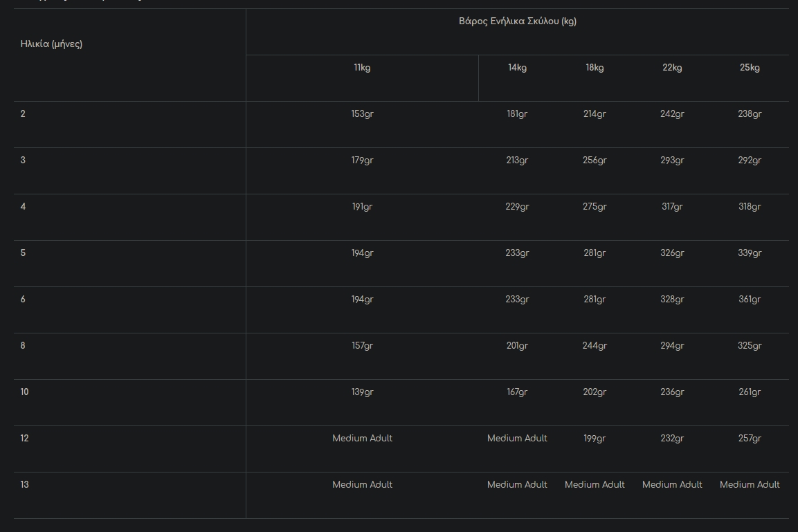Image resolution: width=798 pixels, height=532 pixels.
Task: Select the 361gr cell for 25kg
Action: pyautogui.click(x=750, y=300)
